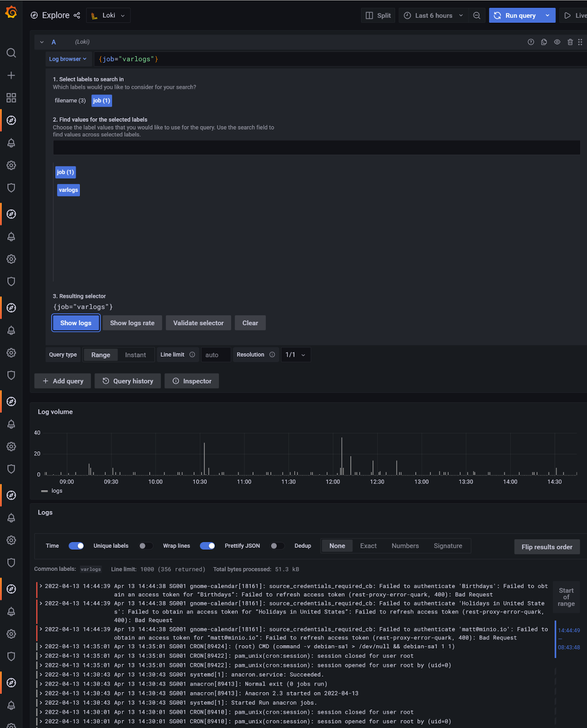Choose the Signature dedup option
The width and height of the screenshot is (587, 728).
(x=447, y=546)
